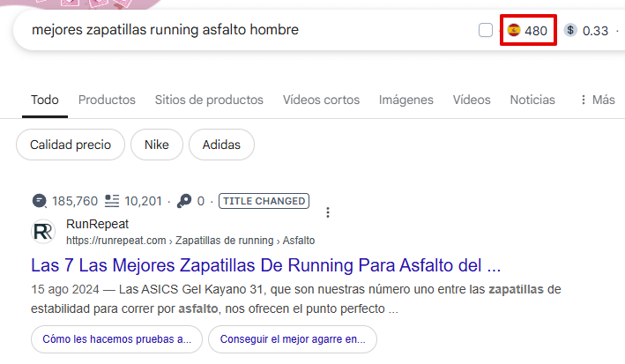Click the 10,201 word count value
This screenshot has width=625, height=364.
coord(143,201)
